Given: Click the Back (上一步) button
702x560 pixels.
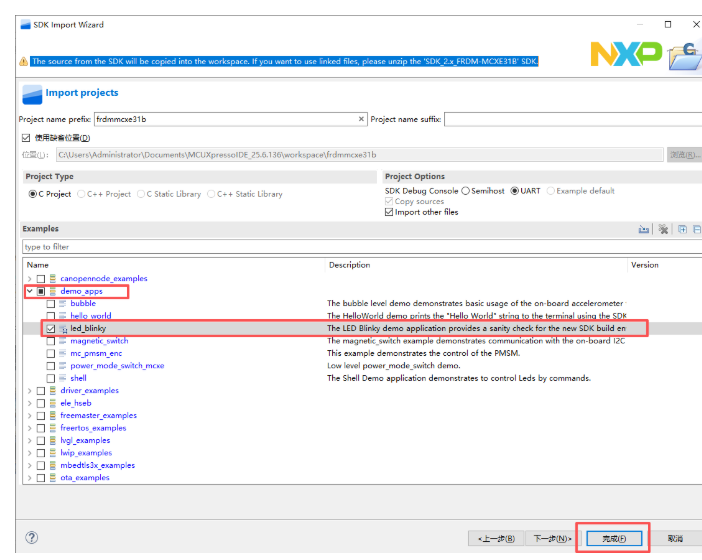Looking at the screenshot, I should coord(496,539).
